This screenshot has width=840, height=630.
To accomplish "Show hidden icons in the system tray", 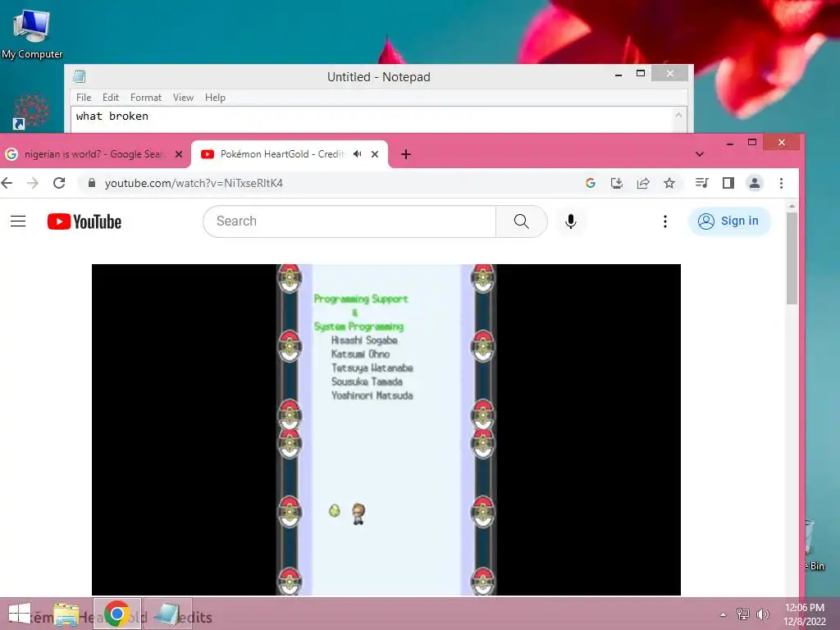I will click(x=723, y=614).
